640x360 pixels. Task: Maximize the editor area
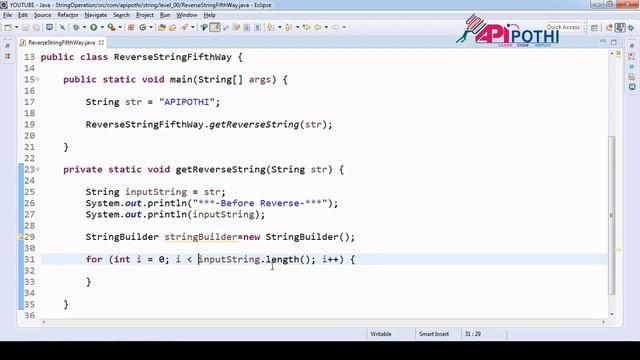[613, 42]
